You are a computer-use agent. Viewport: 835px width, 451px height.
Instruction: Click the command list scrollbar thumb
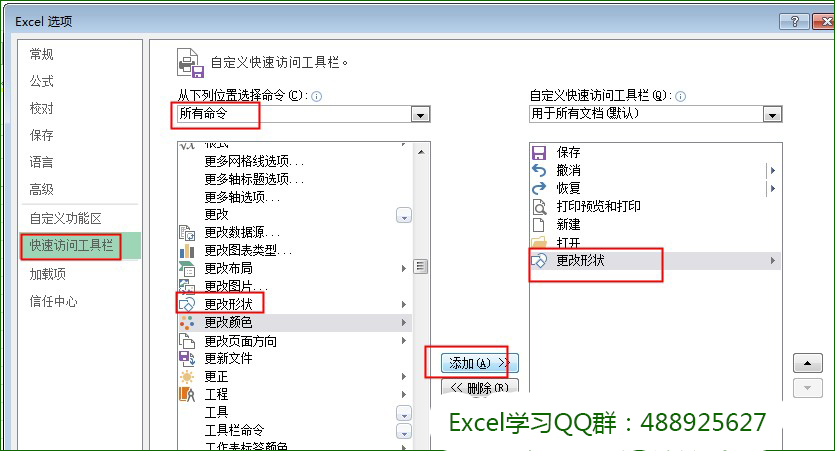[x=421, y=266]
